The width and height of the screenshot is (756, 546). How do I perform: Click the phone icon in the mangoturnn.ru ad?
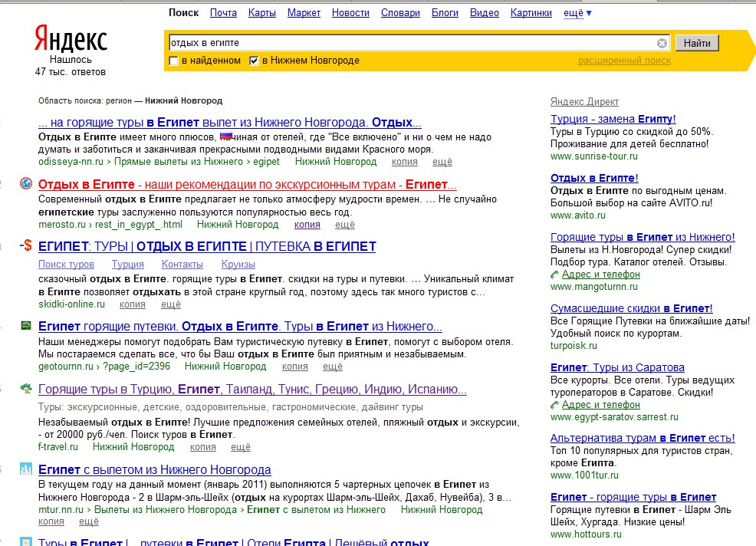click(555, 275)
